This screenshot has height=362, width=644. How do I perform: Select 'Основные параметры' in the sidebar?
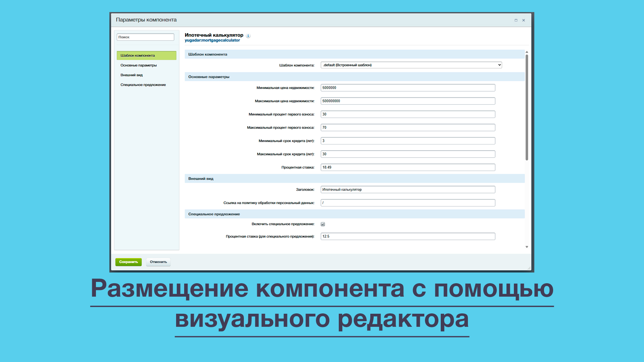coord(139,65)
